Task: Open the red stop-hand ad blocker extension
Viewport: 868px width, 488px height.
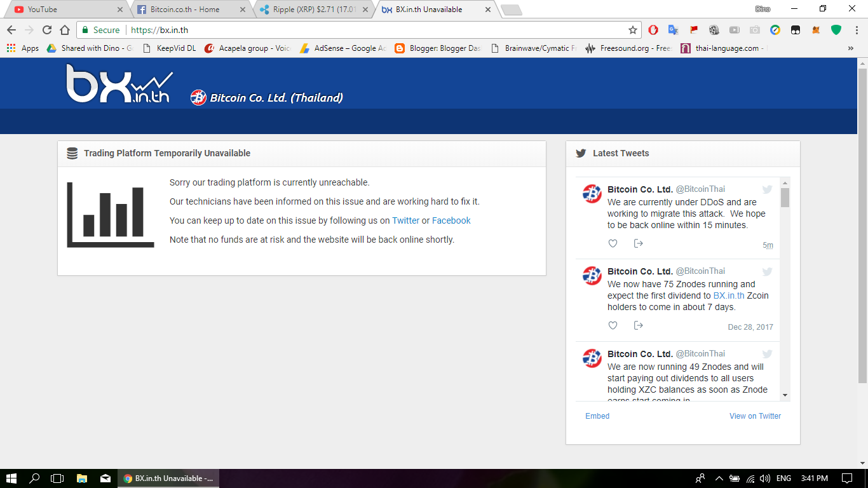Action: [653, 30]
